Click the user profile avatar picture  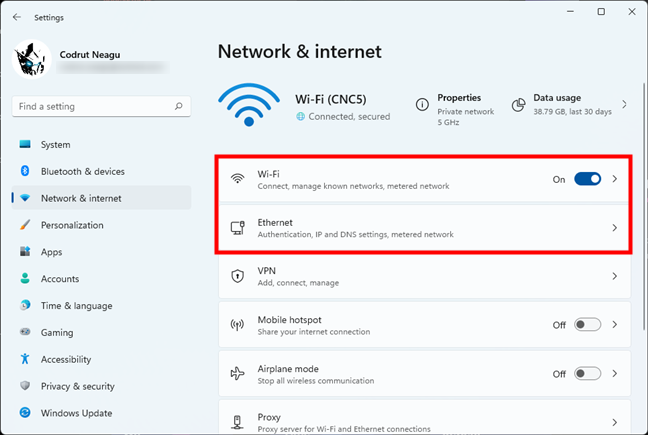[x=31, y=59]
